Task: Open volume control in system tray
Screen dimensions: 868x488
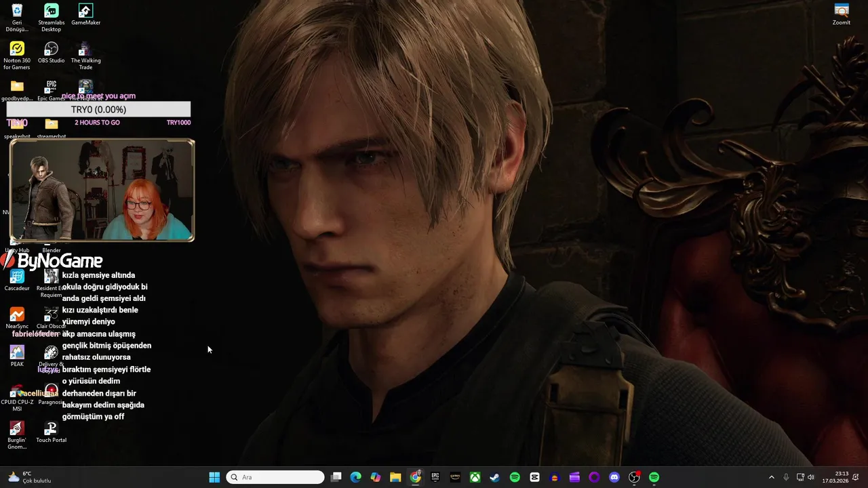Action: [811, 477]
